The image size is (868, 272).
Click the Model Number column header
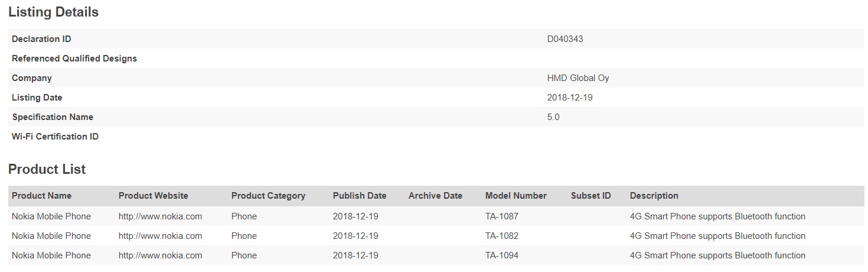click(516, 196)
